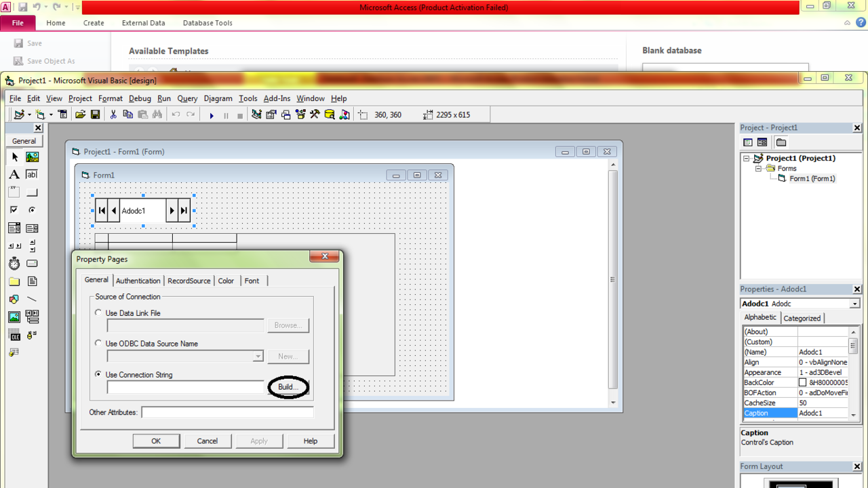The image size is (868, 488).
Task: Select the FileListBox tool in toolbox
Action: pyautogui.click(x=32, y=281)
